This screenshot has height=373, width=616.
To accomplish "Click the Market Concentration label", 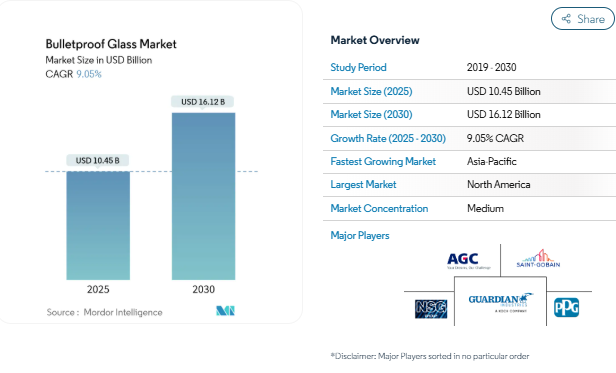I will (379, 208).
